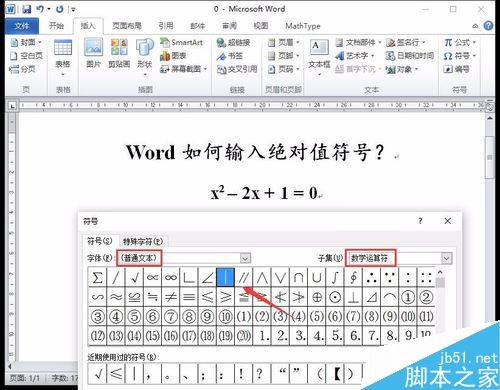Expand the Font (字体) combo box arrow
This screenshot has height=390, width=500.
[x=245, y=258]
